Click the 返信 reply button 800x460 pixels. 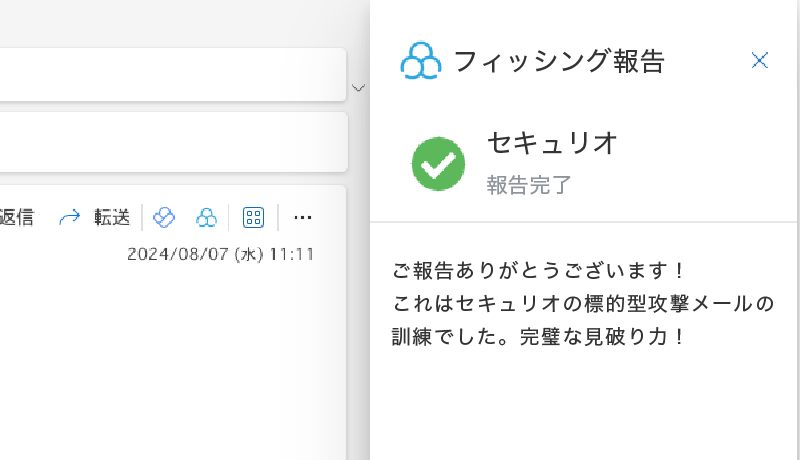point(16,218)
